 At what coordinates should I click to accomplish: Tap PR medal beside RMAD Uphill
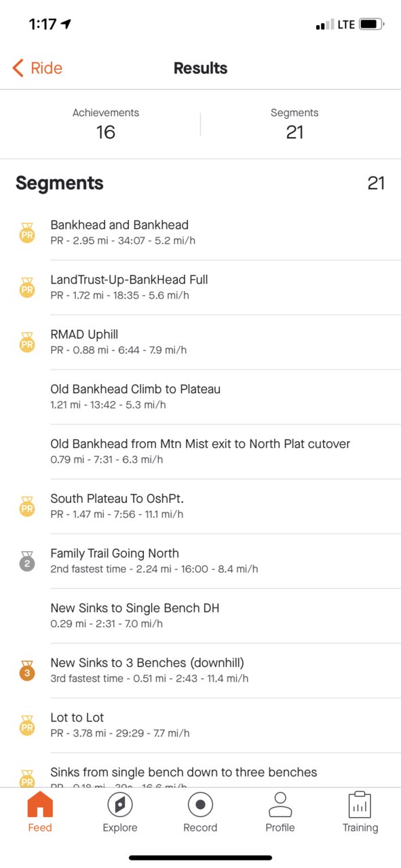(x=26, y=342)
